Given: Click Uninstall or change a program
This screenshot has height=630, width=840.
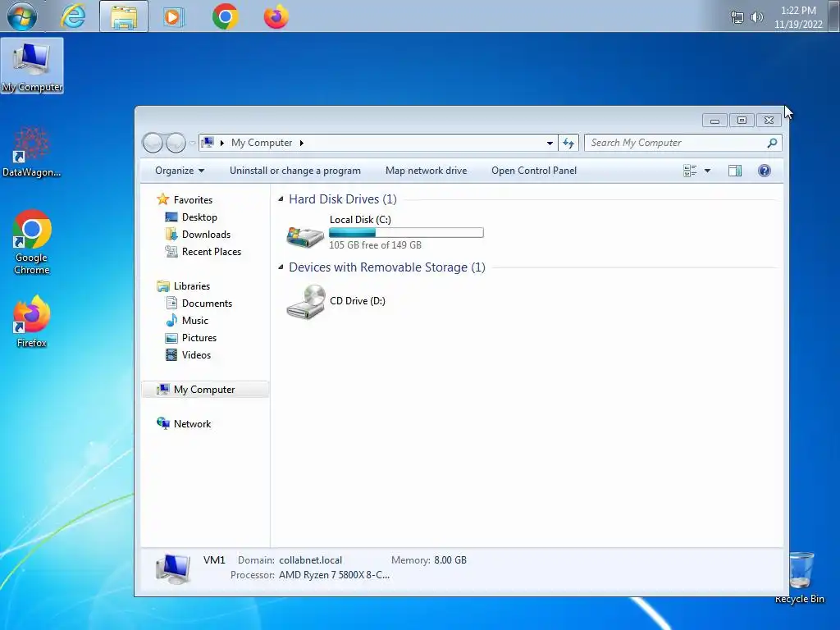Looking at the screenshot, I should [x=295, y=171].
